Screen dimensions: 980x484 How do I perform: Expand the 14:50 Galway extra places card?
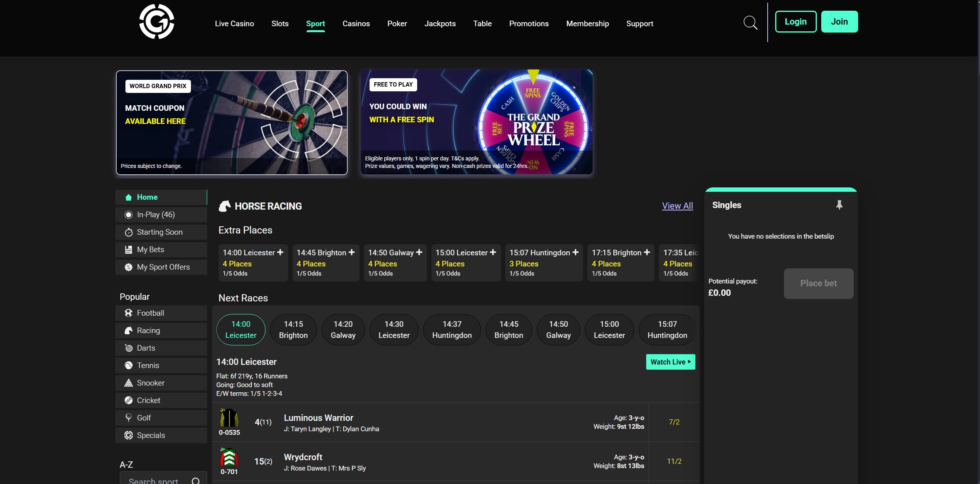[419, 253]
